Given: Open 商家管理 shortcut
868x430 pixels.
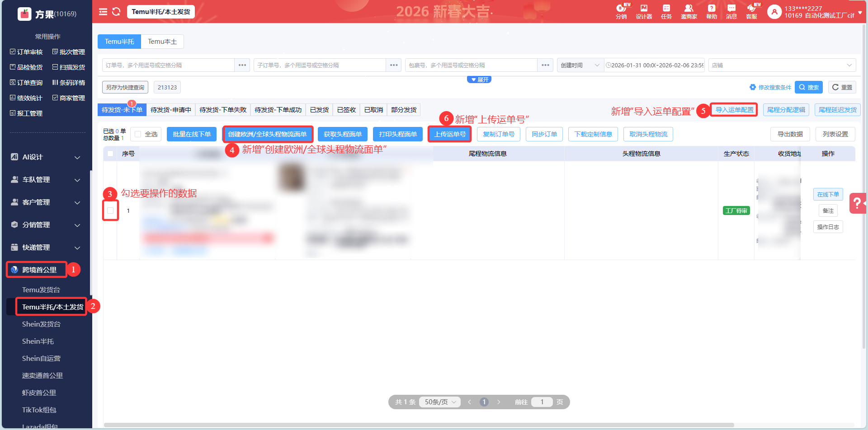Looking at the screenshot, I should [x=69, y=98].
